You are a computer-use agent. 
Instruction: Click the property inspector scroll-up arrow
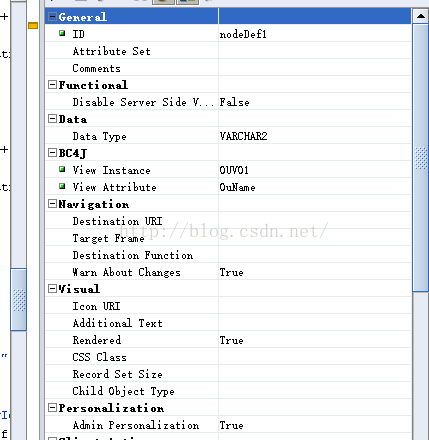pos(421,16)
